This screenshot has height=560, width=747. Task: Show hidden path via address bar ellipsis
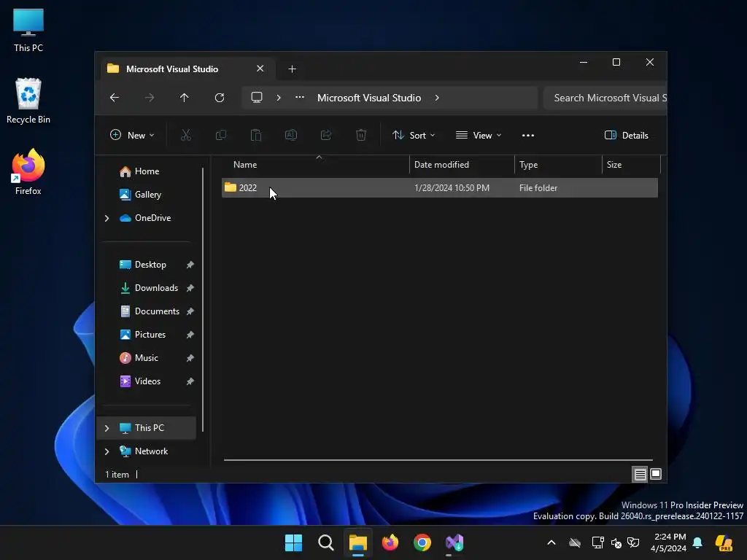point(300,97)
